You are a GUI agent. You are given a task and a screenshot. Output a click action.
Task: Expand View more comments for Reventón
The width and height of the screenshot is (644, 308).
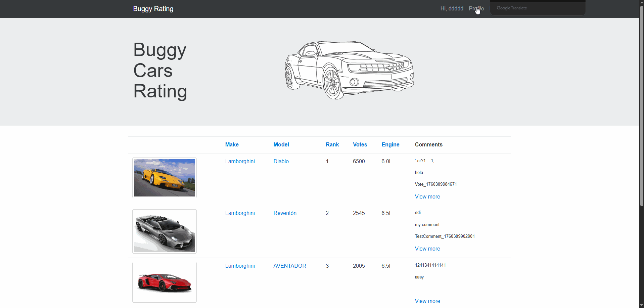[427, 249]
